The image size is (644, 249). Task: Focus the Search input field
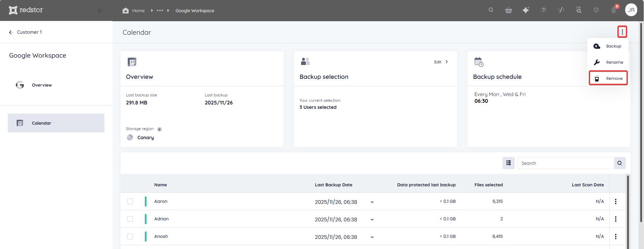[566, 163]
